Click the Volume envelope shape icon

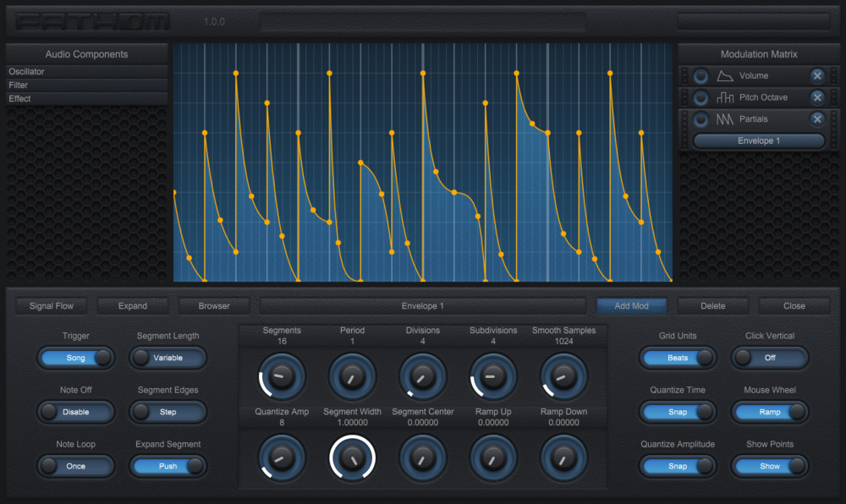725,76
